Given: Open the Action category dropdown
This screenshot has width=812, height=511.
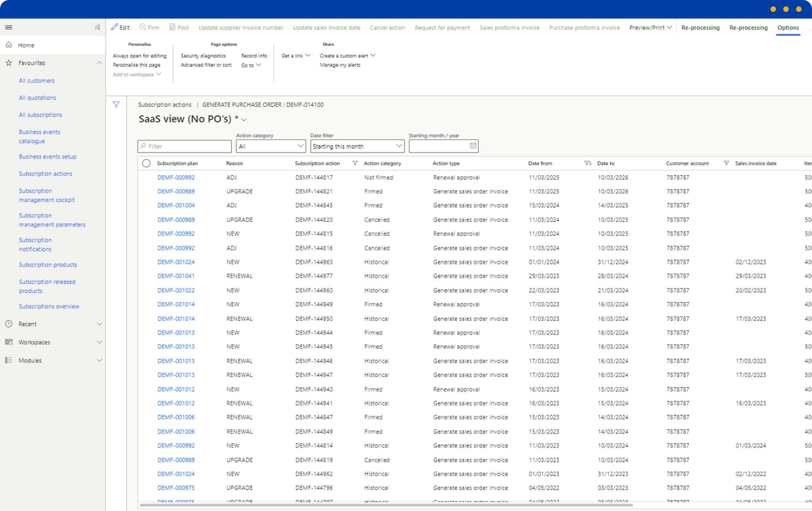Looking at the screenshot, I should point(300,146).
